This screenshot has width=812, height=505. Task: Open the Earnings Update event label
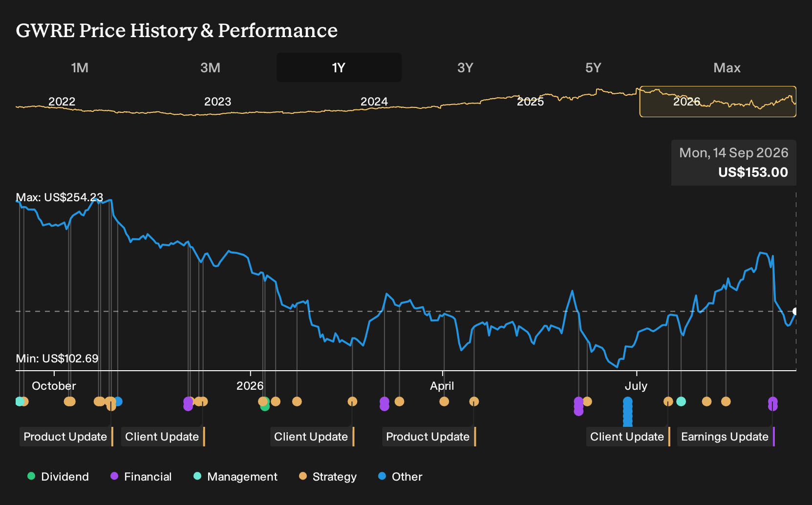pos(726,437)
